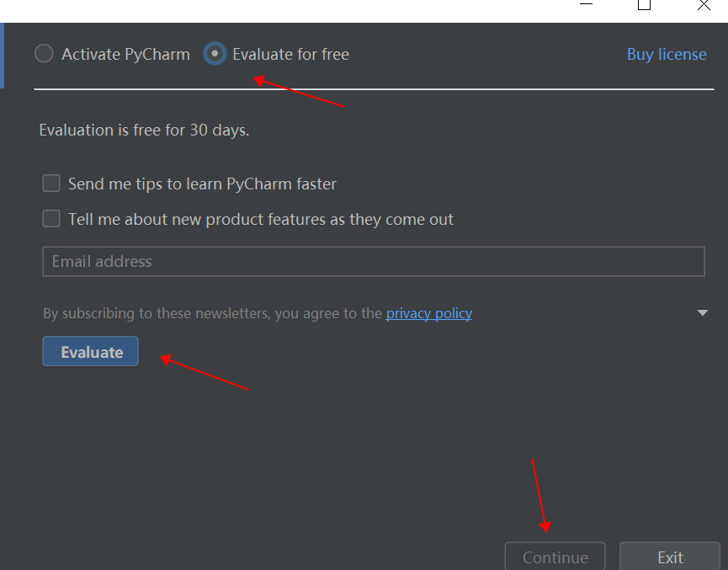Focus the Email address input field

point(374,262)
